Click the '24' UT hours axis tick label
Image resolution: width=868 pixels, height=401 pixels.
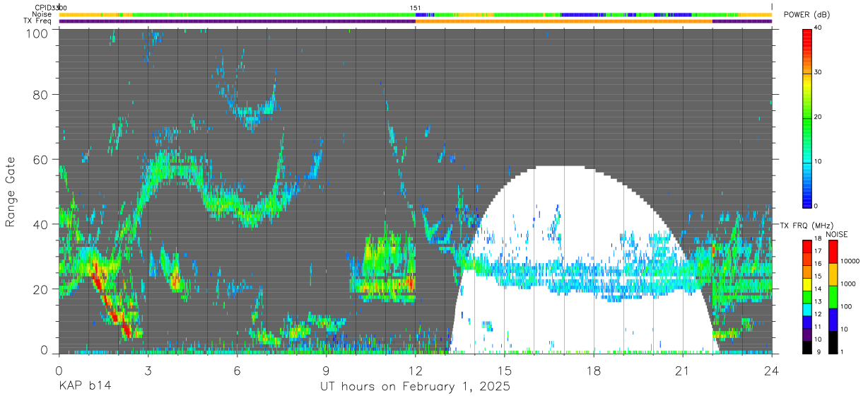pyautogui.click(x=772, y=370)
